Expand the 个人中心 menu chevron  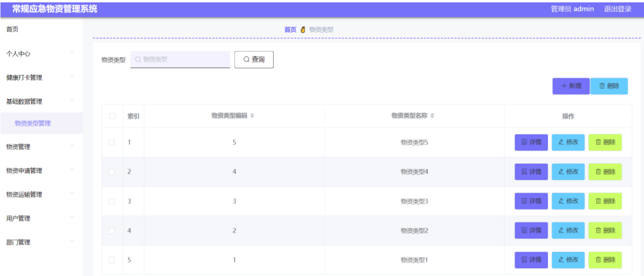[x=72, y=52]
